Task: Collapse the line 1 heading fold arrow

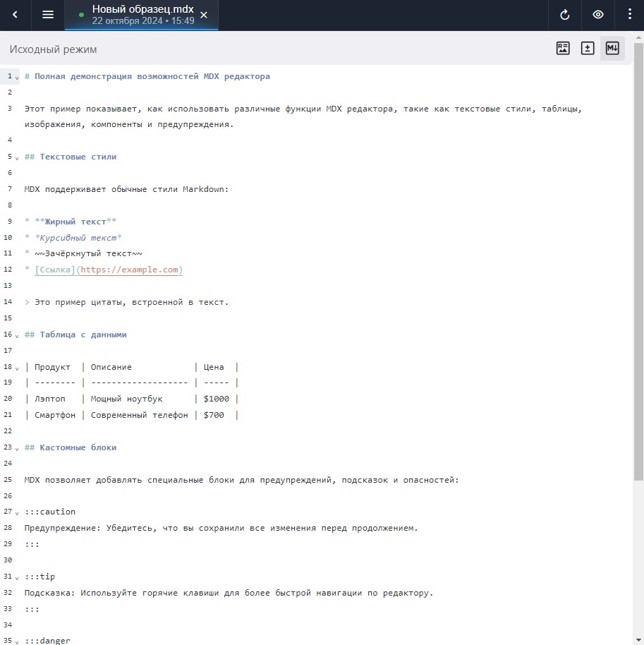Action: click(17, 78)
